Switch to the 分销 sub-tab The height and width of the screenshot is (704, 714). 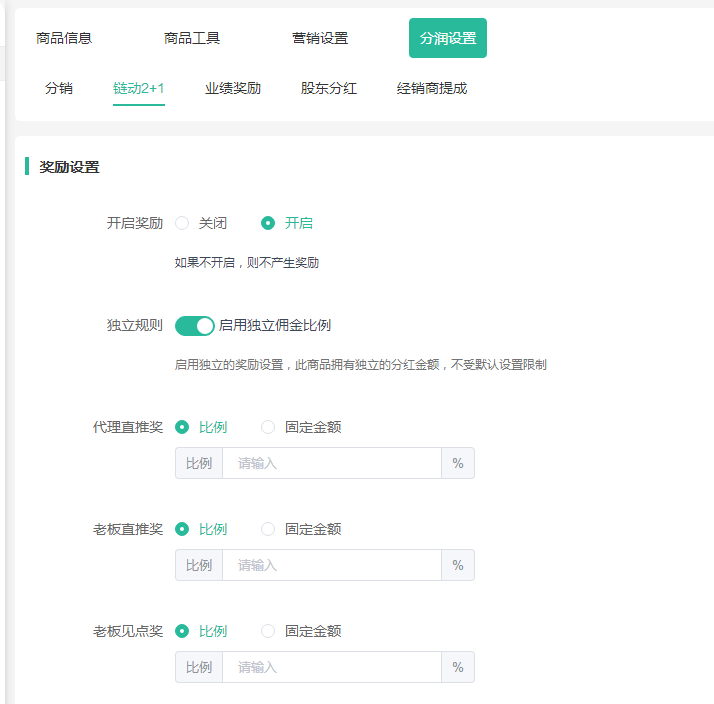59,88
